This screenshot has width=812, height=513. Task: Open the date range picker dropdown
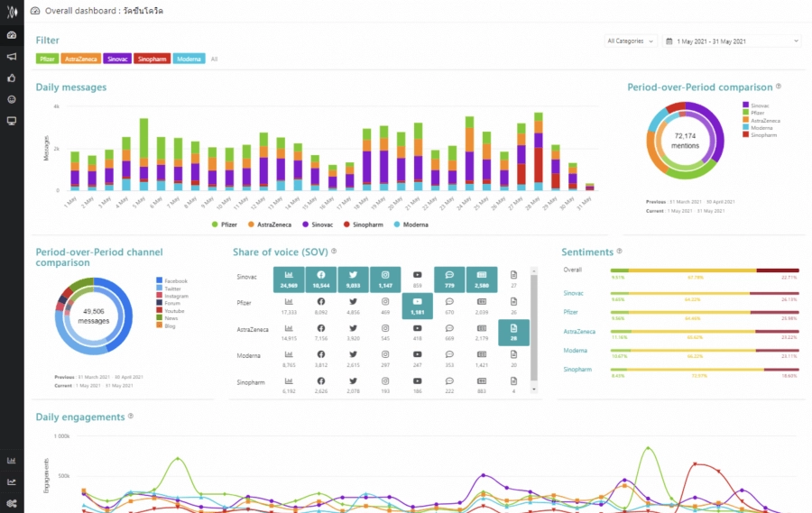click(x=732, y=41)
